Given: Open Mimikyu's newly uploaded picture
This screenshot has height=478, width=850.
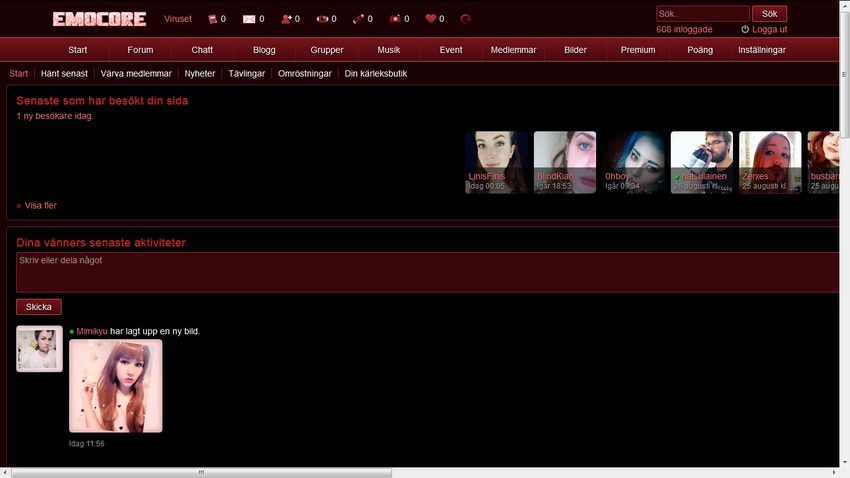Looking at the screenshot, I should click(x=115, y=386).
